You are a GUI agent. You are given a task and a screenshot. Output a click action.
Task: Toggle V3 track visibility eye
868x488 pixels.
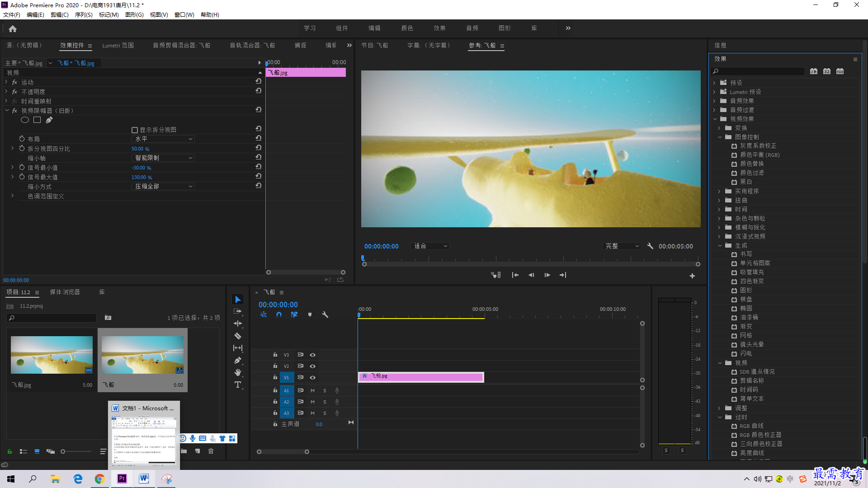(x=312, y=355)
